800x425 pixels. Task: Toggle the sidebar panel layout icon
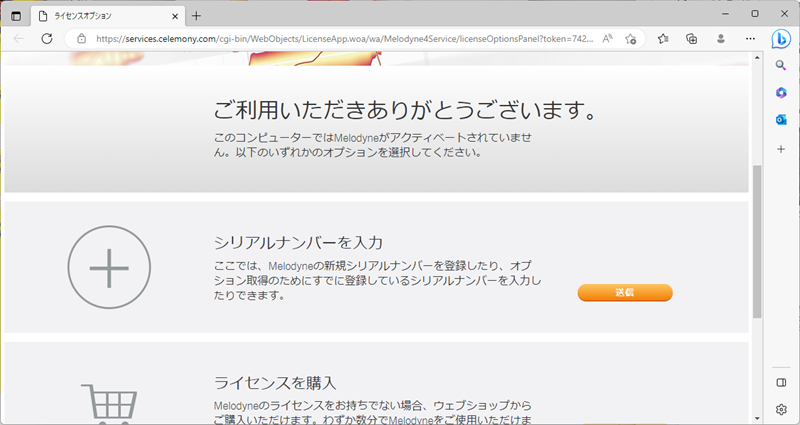[x=781, y=383]
